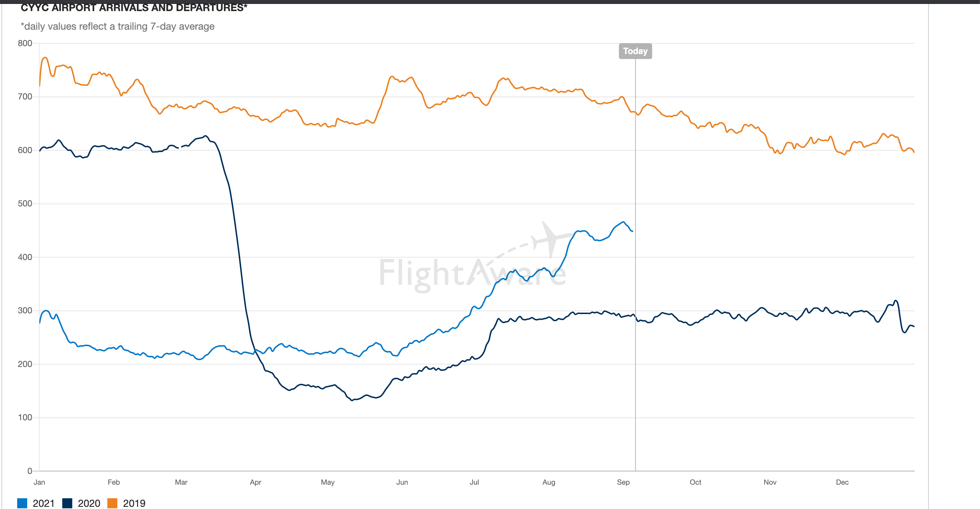980x509 pixels.
Task: Toggle the 2020 series legend label
Action: (89, 503)
